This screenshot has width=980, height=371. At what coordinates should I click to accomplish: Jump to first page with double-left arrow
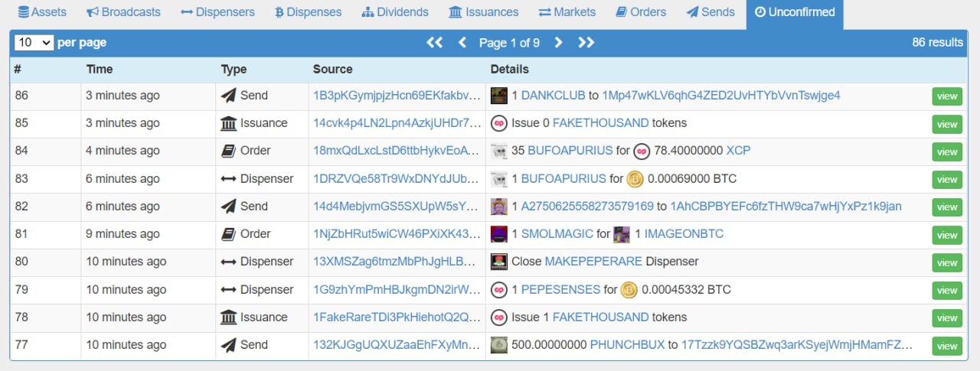[x=434, y=43]
